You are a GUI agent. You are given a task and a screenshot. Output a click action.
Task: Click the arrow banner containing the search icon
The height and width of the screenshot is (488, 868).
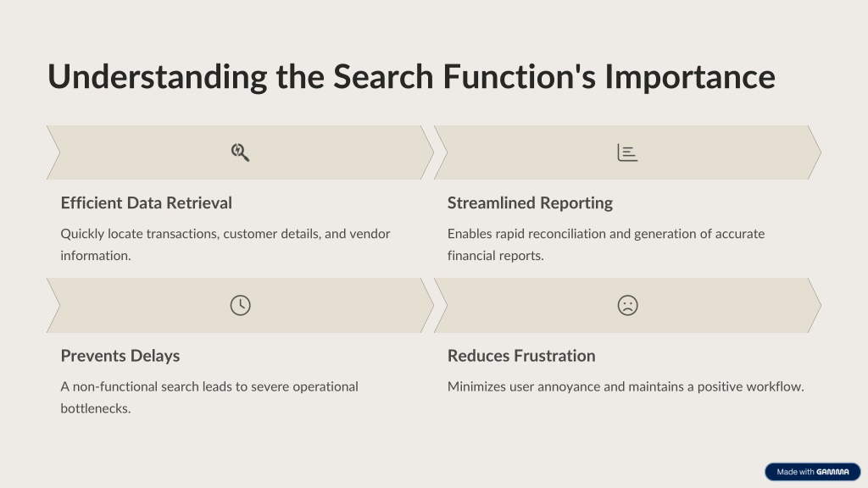point(240,152)
